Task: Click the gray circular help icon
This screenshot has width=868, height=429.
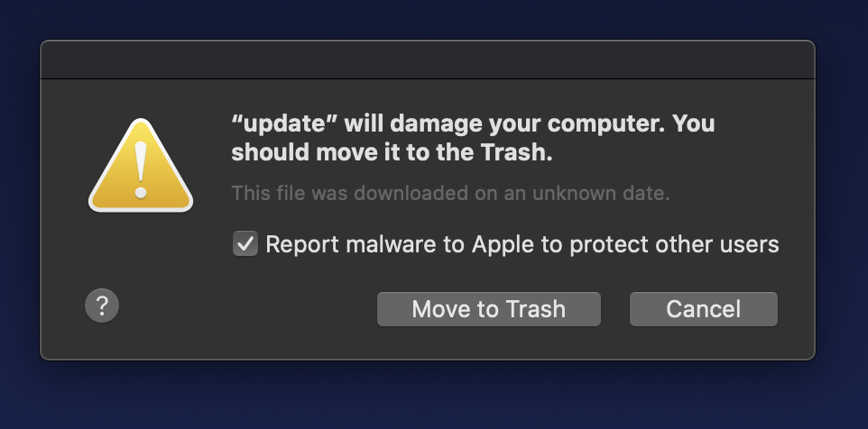Action: pos(102,306)
